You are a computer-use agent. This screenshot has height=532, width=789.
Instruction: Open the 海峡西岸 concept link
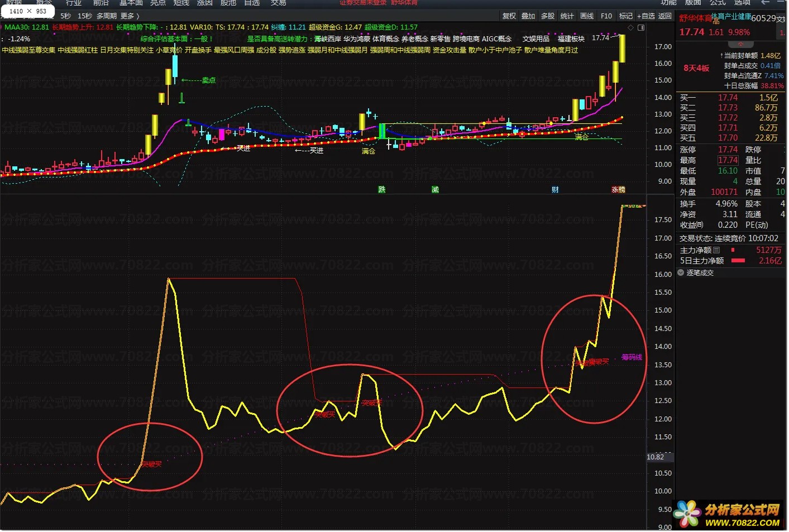coord(327,39)
